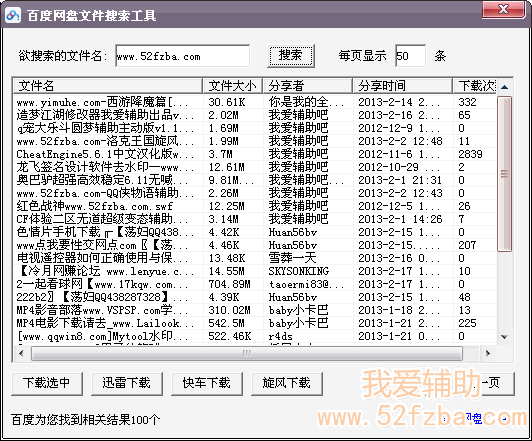Click the 迅雷下载 button
The image size is (532, 441).
(127, 383)
